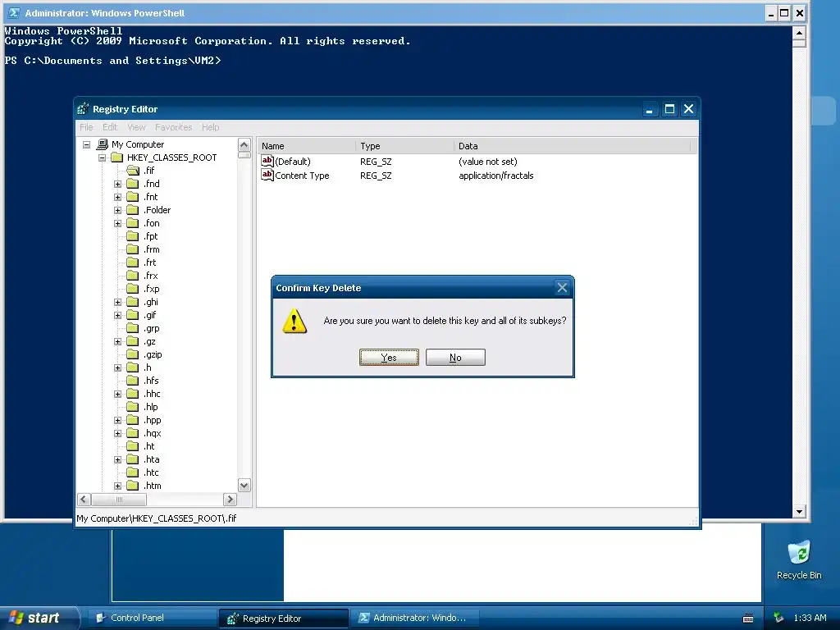Click the Registry Editor title bar icon
The height and width of the screenshot is (630, 840).
coord(83,109)
